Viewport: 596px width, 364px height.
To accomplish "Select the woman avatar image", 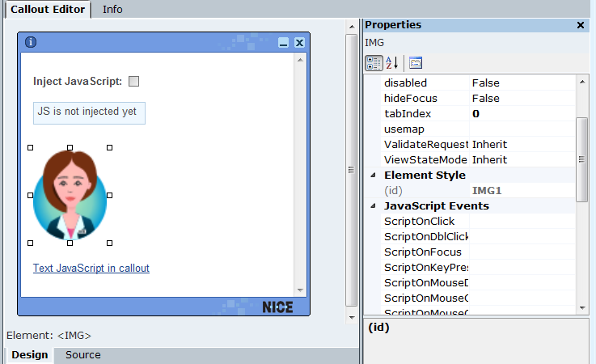I will click(x=70, y=195).
